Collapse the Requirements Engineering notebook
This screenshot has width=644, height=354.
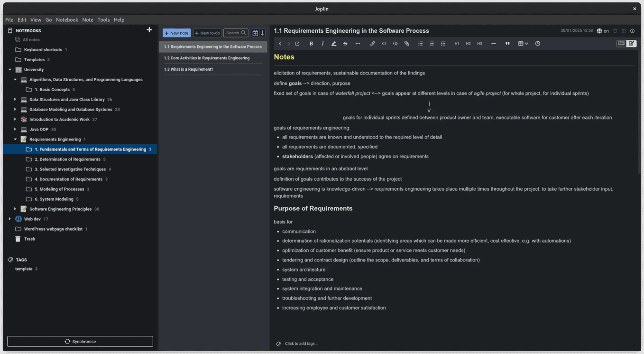pyautogui.click(x=15, y=140)
